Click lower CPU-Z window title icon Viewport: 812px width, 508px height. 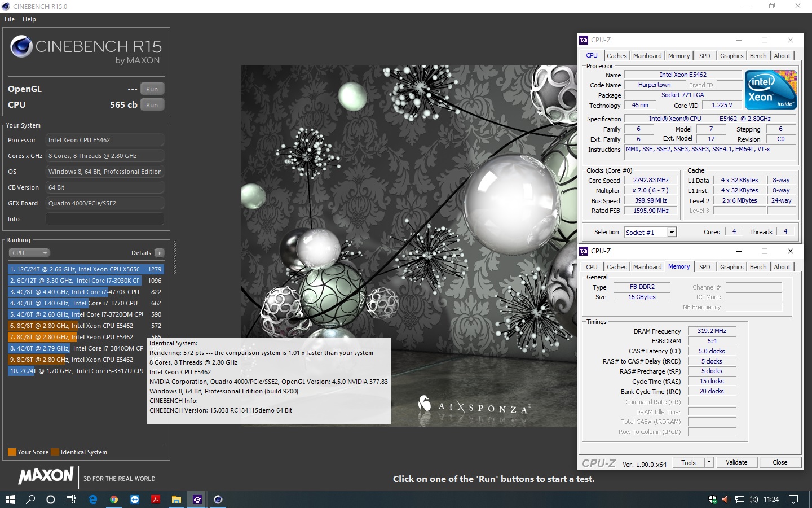[x=584, y=251]
